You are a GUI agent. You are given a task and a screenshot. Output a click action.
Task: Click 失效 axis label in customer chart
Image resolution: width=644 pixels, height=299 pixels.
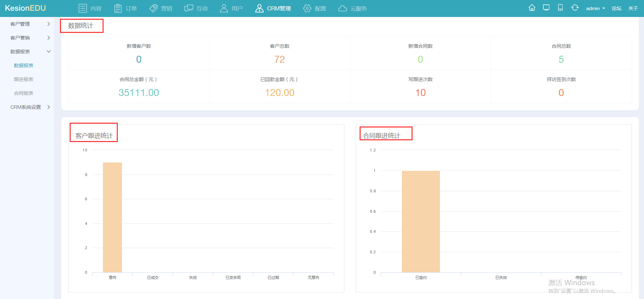pyautogui.click(x=193, y=278)
